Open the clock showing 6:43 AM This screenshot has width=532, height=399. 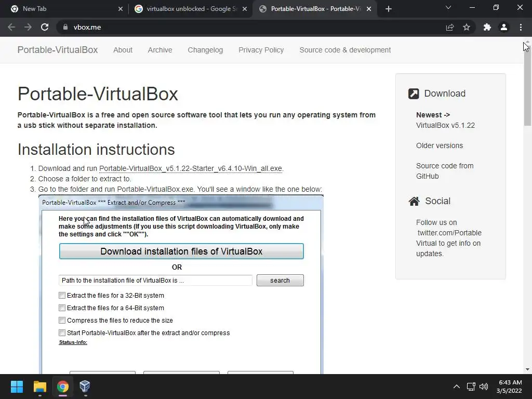[x=509, y=387]
